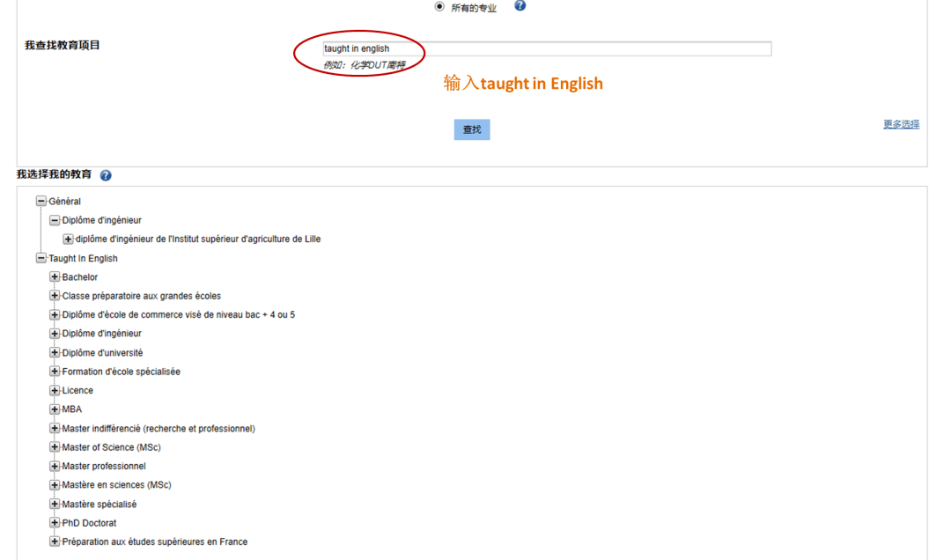Click the help icon beside 所有的专业
Viewport: 951px width, 560px height.
520,6
